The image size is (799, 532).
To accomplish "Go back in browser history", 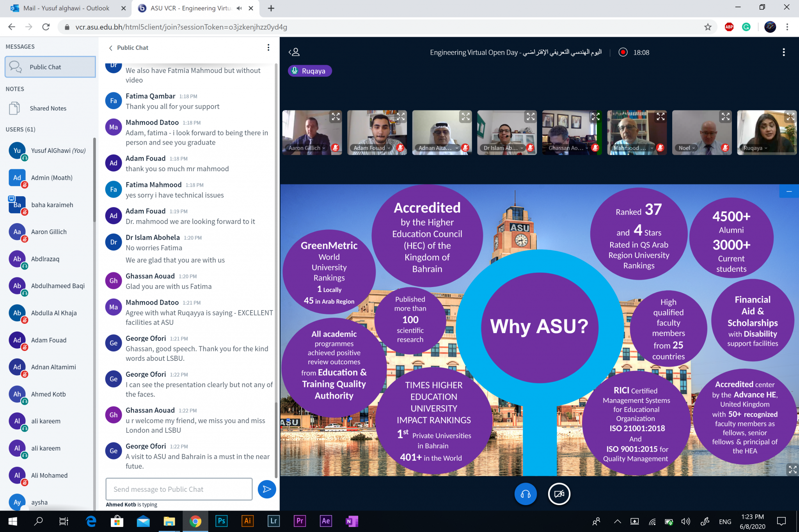I will tap(12, 27).
